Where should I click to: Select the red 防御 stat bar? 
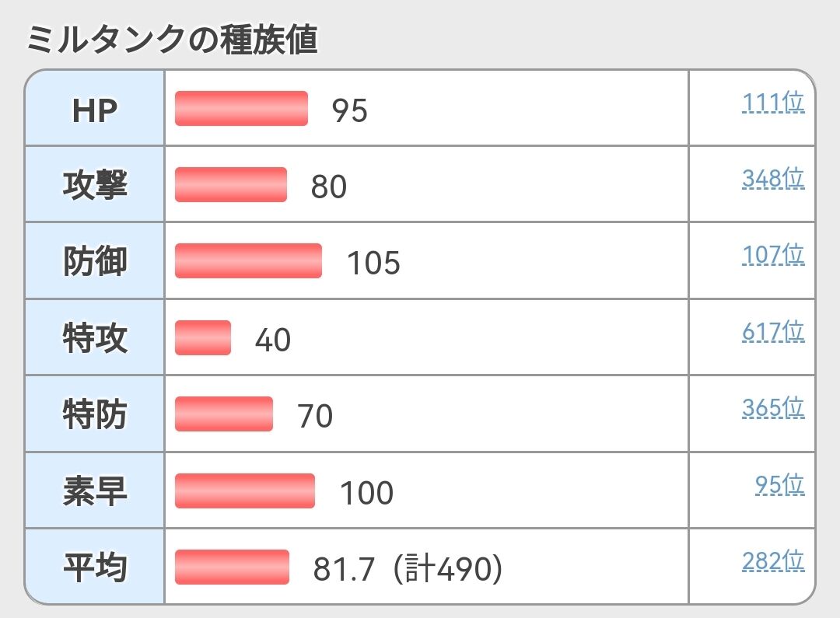pos(248,260)
